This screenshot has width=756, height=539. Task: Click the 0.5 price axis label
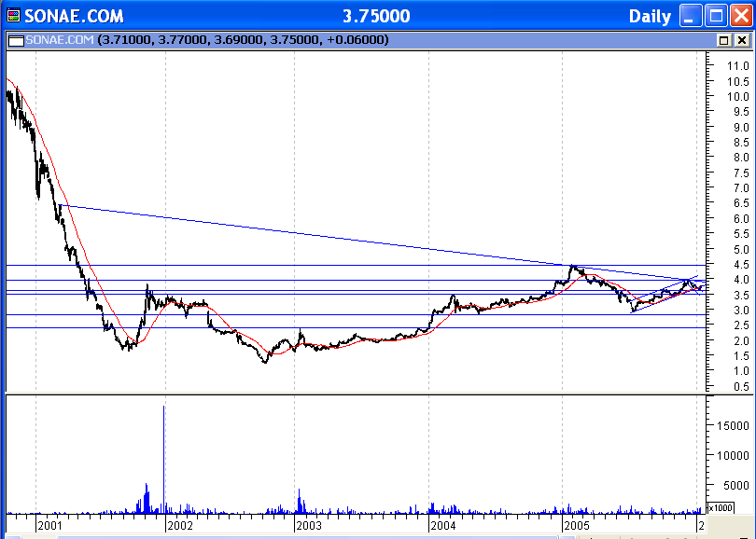pos(741,387)
